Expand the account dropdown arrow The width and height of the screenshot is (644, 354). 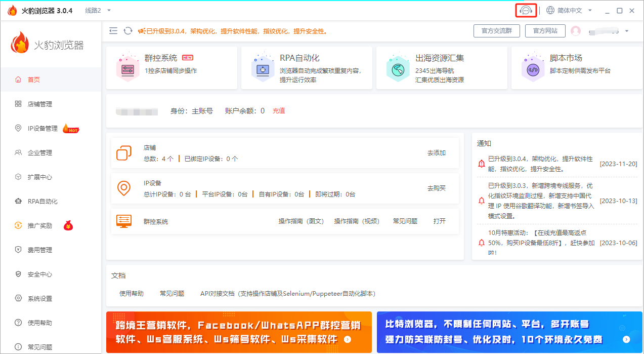pyautogui.click(x=627, y=31)
